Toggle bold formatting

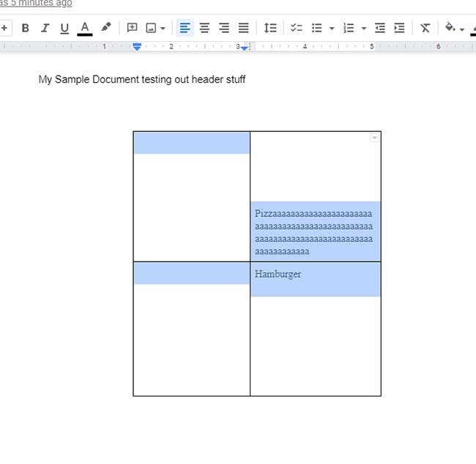pyautogui.click(x=26, y=28)
